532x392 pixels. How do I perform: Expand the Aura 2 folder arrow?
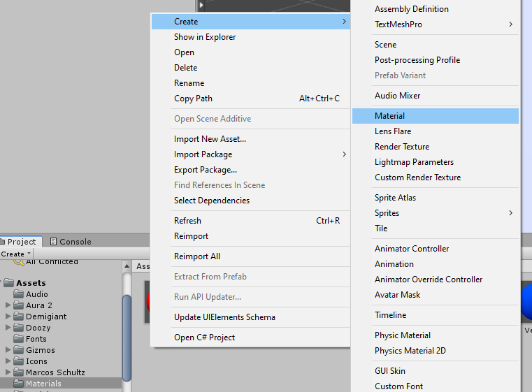[8, 305]
